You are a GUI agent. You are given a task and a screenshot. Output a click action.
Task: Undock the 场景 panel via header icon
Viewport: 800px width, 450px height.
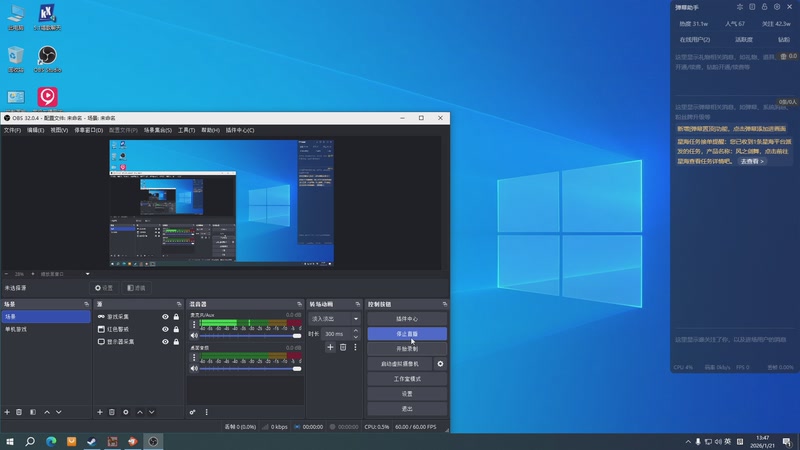(86, 304)
